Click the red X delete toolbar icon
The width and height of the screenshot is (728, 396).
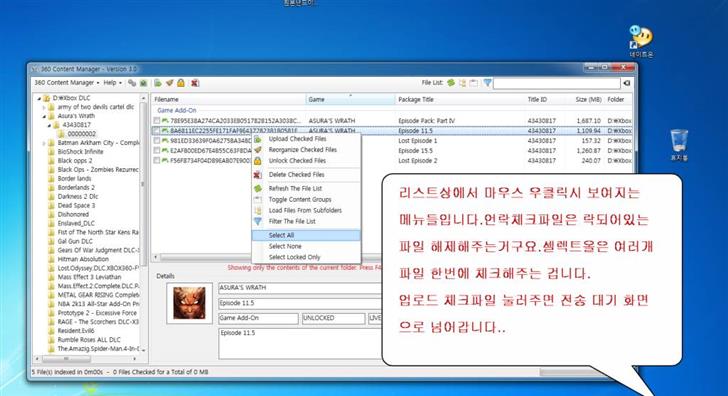pyautogui.click(x=195, y=83)
